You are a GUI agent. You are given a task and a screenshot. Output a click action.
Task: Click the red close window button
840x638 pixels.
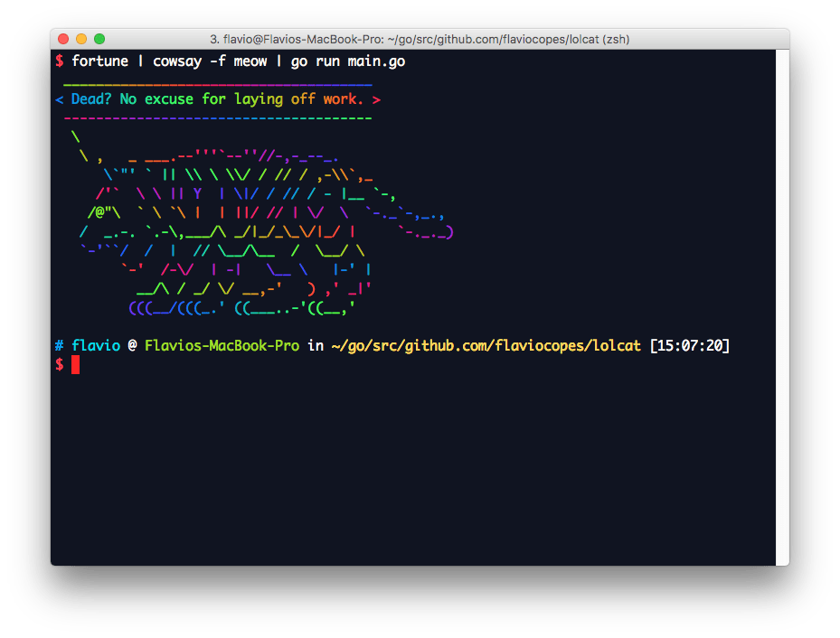63,39
